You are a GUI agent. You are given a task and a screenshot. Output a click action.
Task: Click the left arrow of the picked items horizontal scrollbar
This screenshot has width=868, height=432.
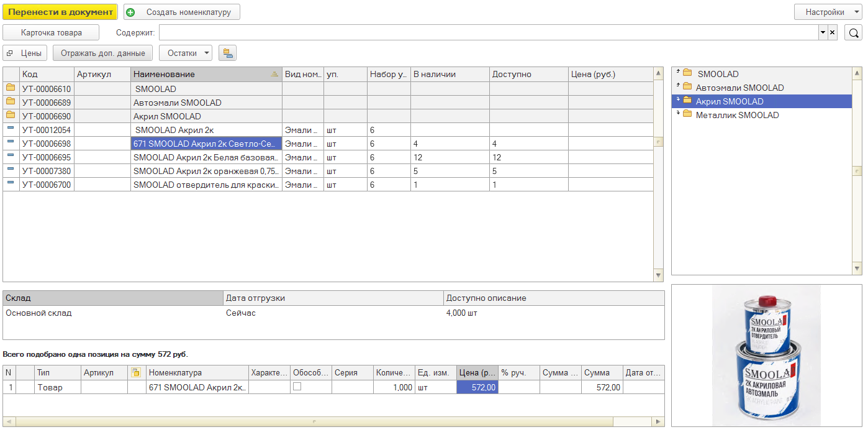click(8, 421)
